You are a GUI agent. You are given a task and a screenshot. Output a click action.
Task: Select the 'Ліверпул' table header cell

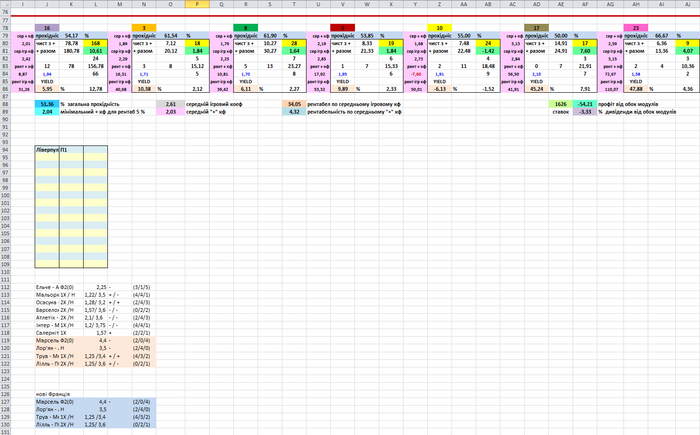[47, 150]
